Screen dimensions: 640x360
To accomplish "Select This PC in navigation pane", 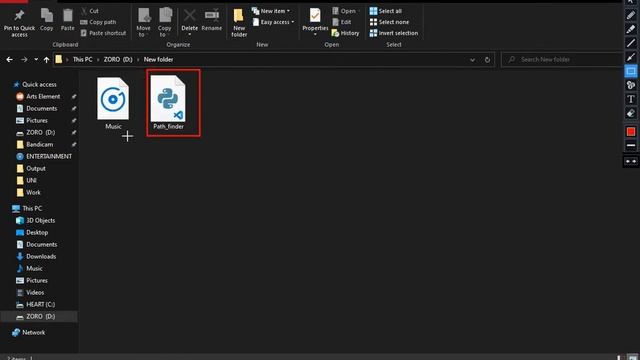I will [32, 209].
